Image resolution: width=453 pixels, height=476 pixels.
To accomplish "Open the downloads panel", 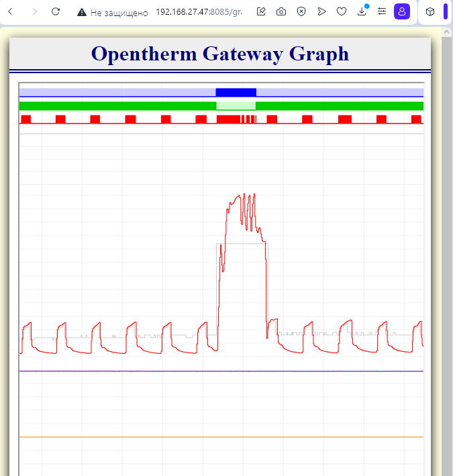I will tap(362, 11).
